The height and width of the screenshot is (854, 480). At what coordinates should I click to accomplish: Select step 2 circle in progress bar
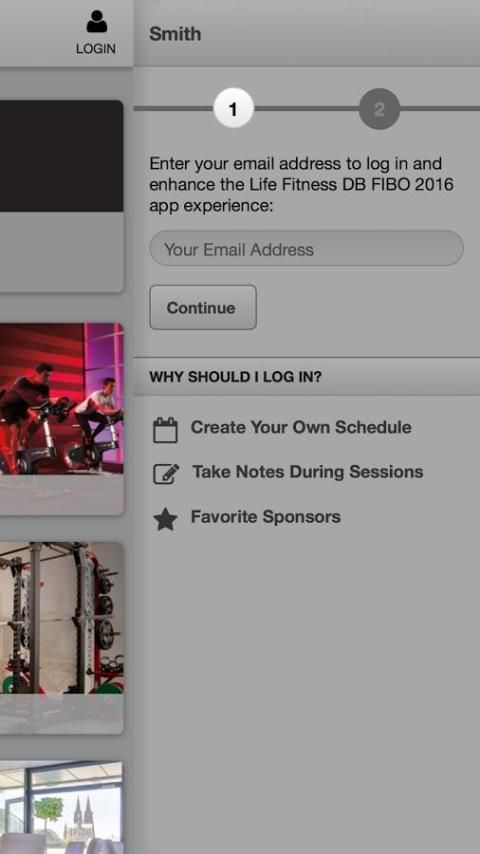(379, 109)
